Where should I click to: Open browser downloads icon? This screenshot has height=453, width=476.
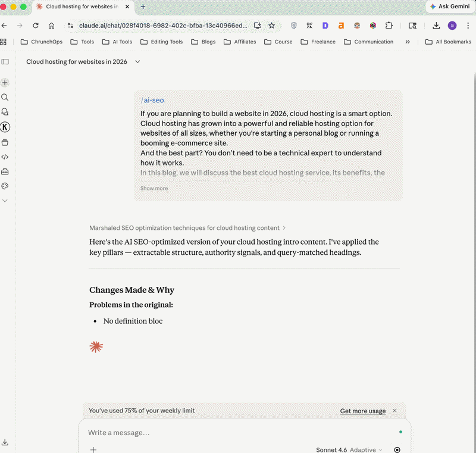coord(436,26)
